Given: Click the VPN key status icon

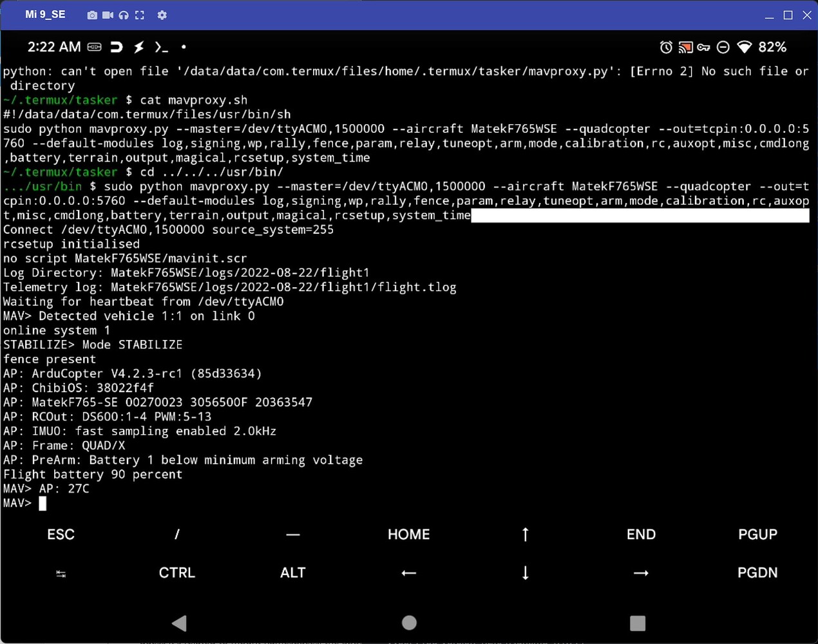Looking at the screenshot, I should [x=703, y=47].
